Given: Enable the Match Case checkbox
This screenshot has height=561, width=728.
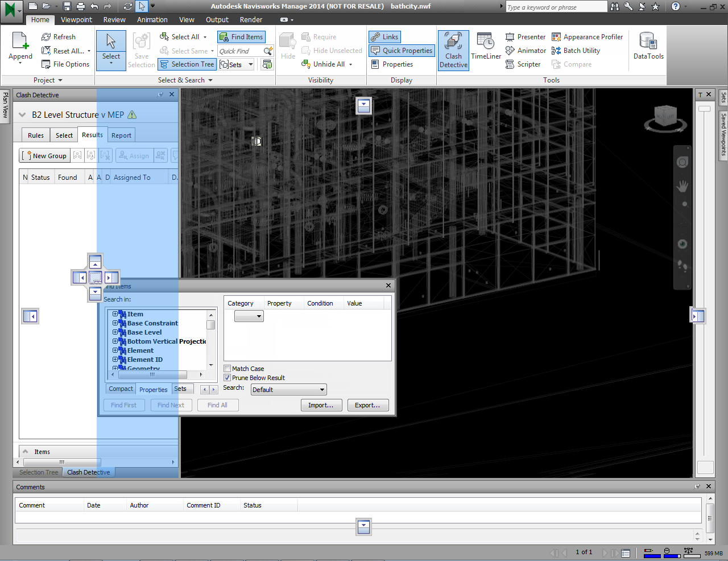Looking at the screenshot, I should (x=227, y=369).
